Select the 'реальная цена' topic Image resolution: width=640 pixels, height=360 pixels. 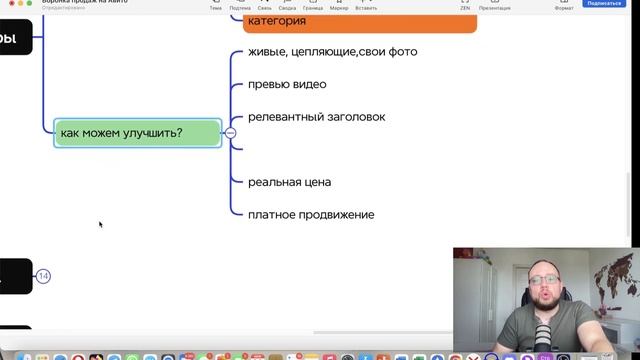click(x=289, y=182)
